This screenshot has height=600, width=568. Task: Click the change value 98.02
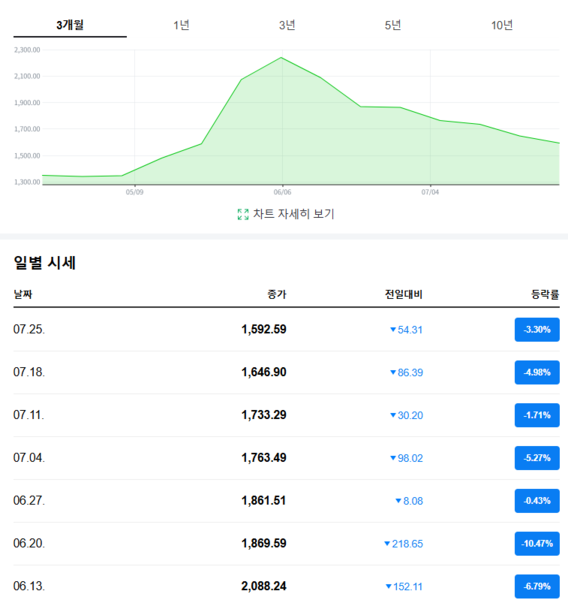pyautogui.click(x=410, y=458)
